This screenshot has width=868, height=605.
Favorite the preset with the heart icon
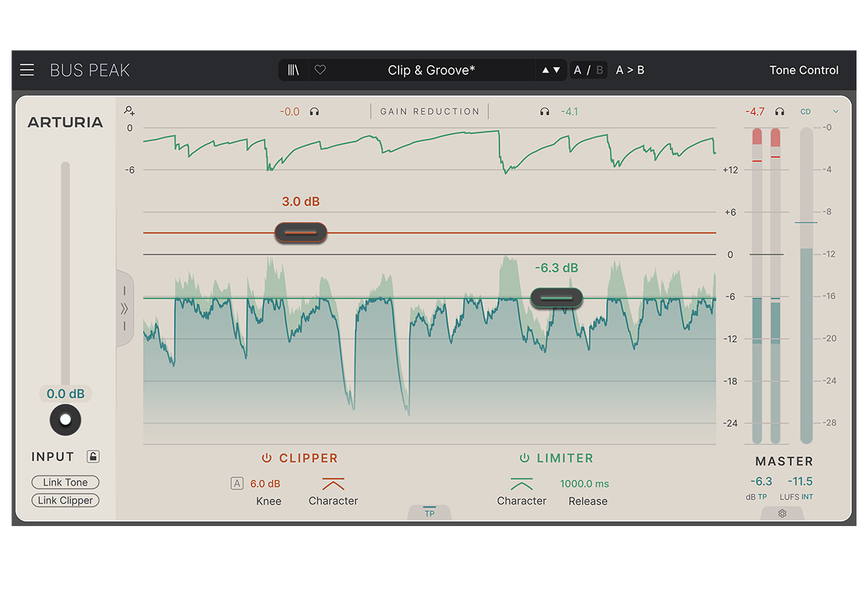coord(320,70)
